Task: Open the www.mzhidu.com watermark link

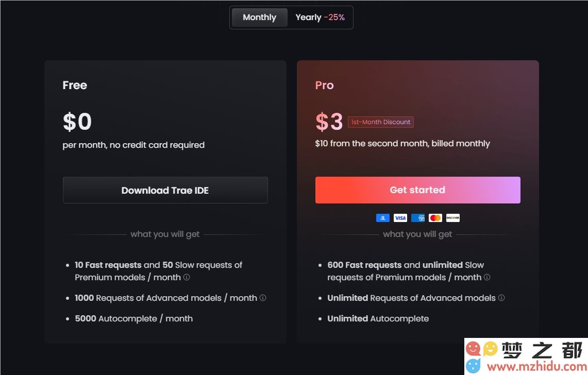Action: point(536,366)
